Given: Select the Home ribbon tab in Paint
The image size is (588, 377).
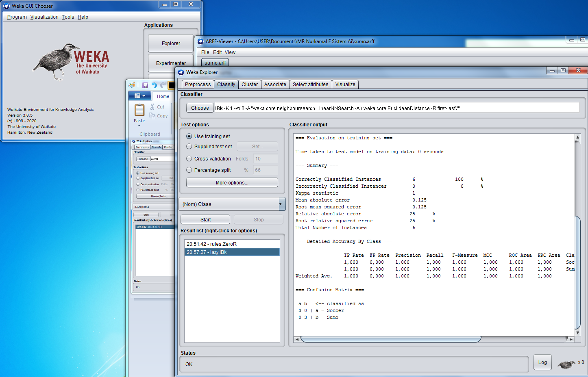Looking at the screenshot, I should [x=163, y=96].
